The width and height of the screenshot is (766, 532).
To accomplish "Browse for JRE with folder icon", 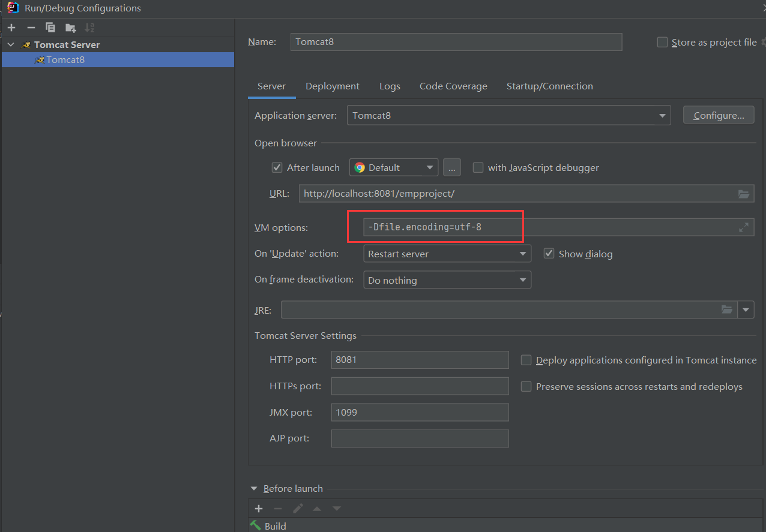I will tap(727, 309).
